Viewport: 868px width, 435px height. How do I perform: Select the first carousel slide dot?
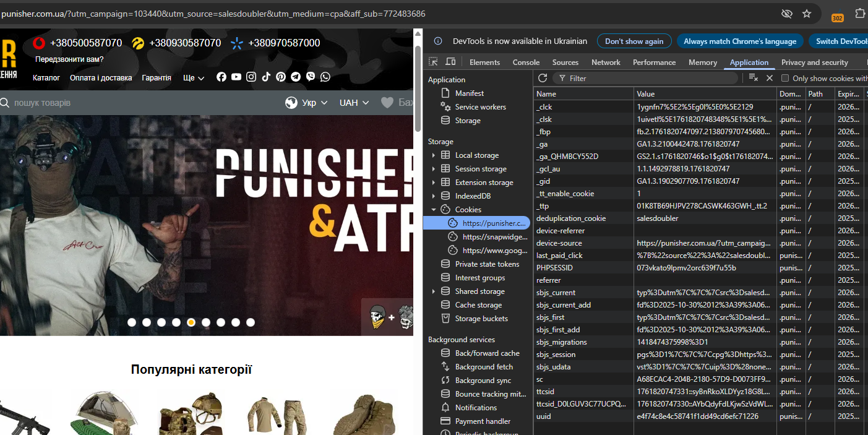coord(132,322)
